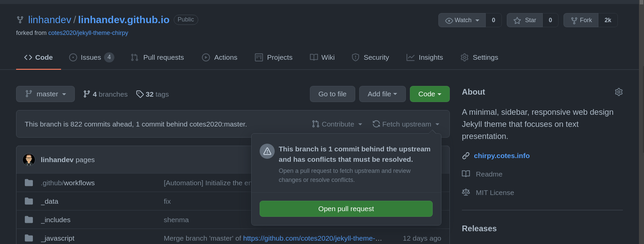
Task: Click the Readme book icon
Action: point(466,174)
